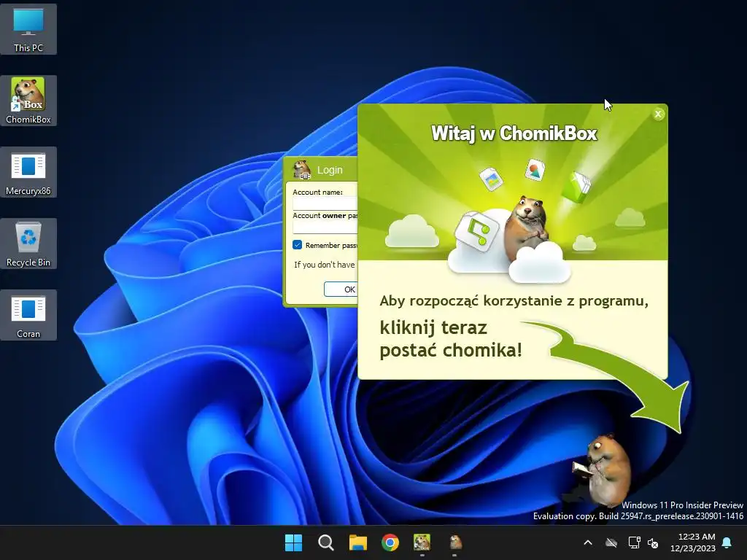The height and width of the screenshot is (560, 747).
Task: Select the Mercuryx86 desktop file
Action: (x=28, y=172)
